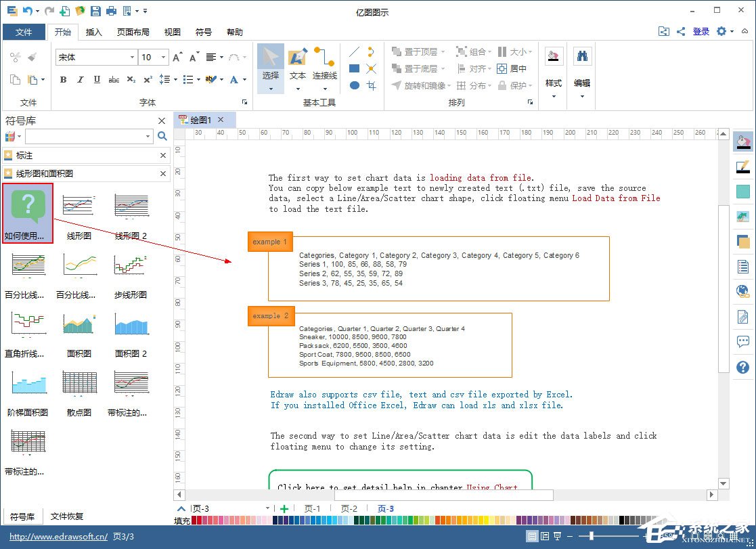Toggle bold formatting
This screenshot has width=756, height=549.
point(64,80)
